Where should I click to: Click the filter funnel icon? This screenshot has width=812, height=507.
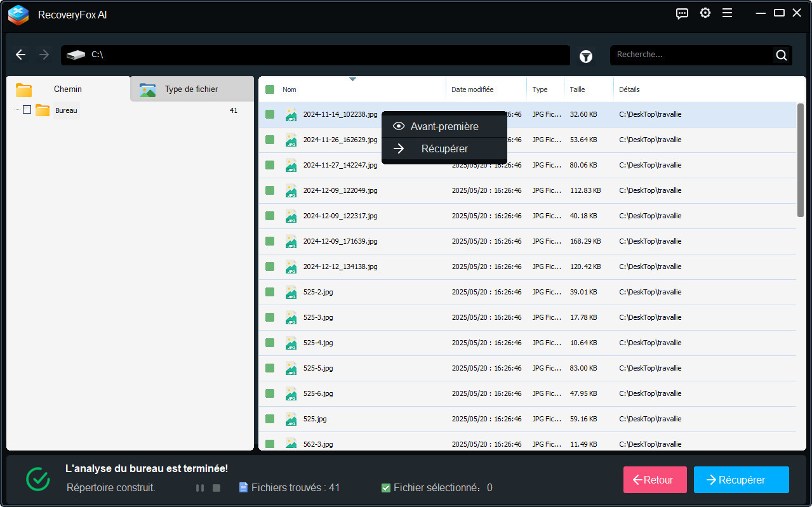[585, 56]
